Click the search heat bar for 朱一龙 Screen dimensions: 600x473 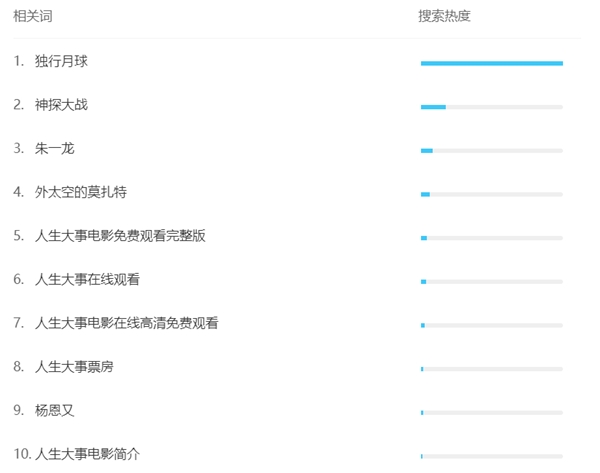click(x=492, y=151)
